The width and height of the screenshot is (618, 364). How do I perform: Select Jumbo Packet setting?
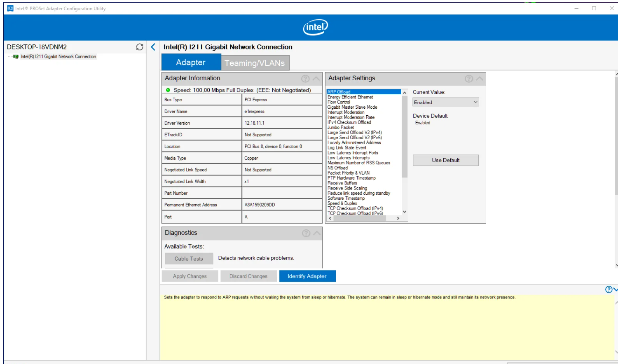(341, 127)
